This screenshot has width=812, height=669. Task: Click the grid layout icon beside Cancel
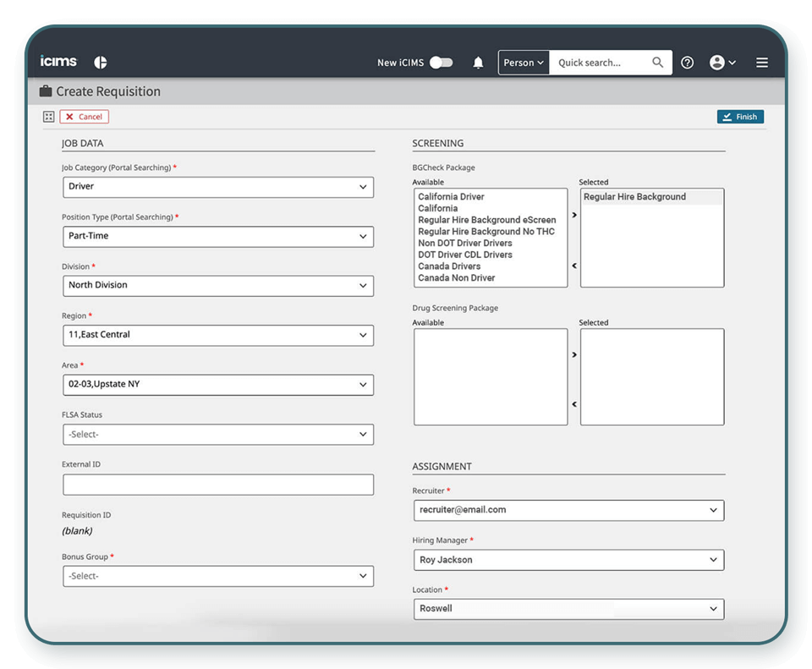(x=49, y=117)
